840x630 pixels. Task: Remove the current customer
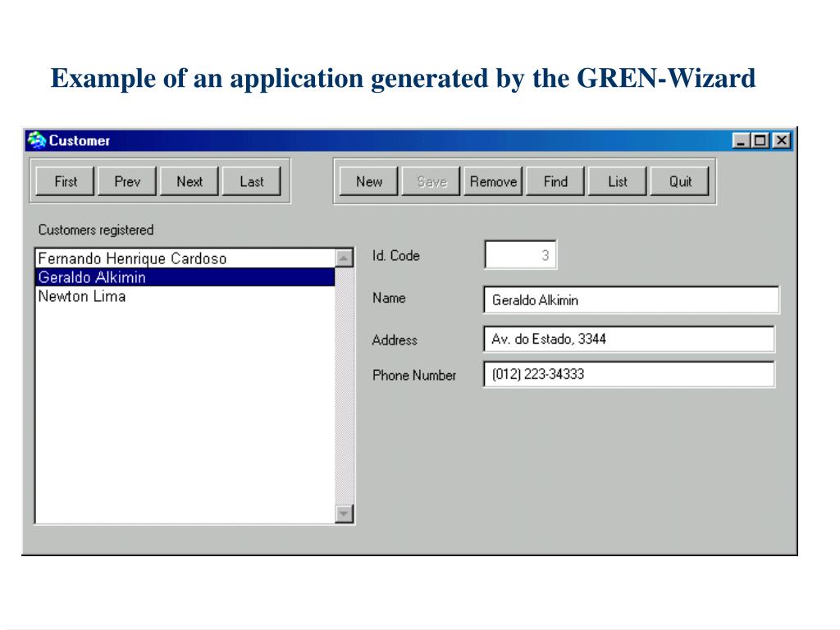(x=493, y=181)
